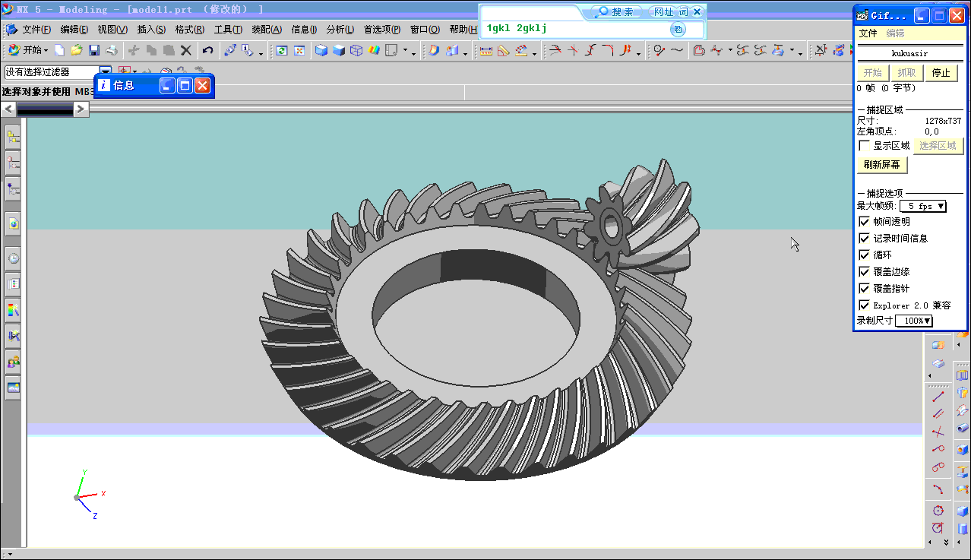
Task: Click the 停止 stop button
Action: 941,73
